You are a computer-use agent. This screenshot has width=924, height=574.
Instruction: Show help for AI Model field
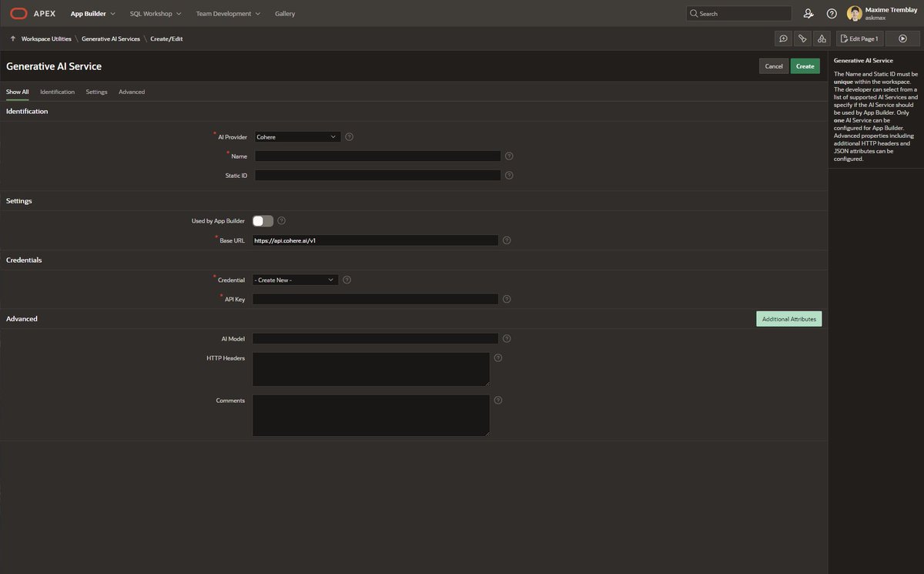click(507, 338)
